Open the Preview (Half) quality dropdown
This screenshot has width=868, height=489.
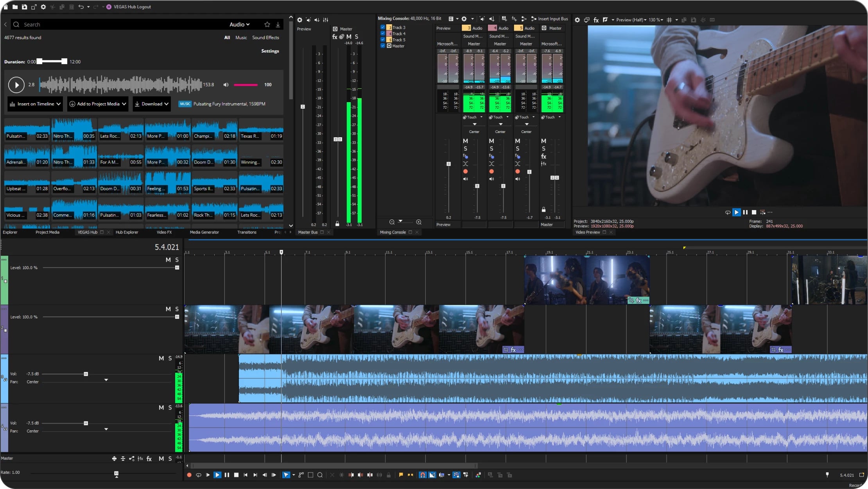click(631, 20)
